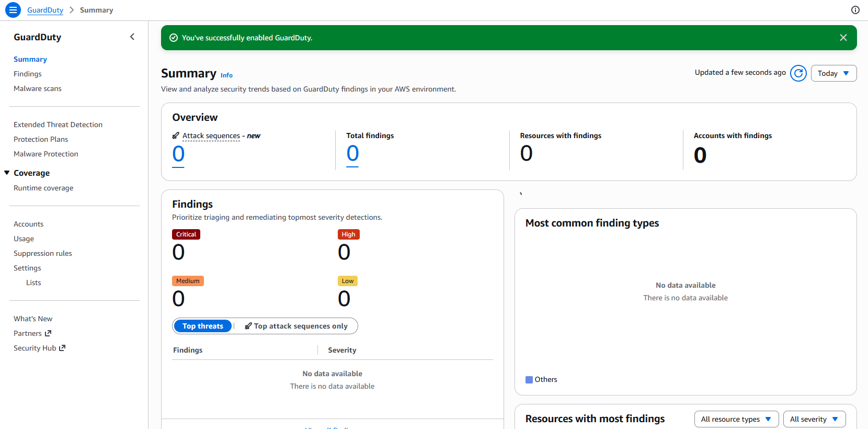The height and width of the screenshot is (429, 868).
Task: Click the attack sequence icon in Overview
Action: 176,136
